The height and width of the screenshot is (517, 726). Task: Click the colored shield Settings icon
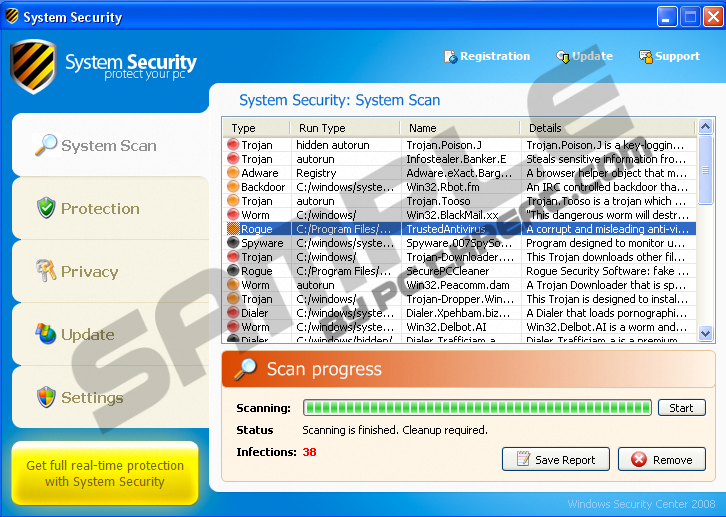click(x=46, y=397)
